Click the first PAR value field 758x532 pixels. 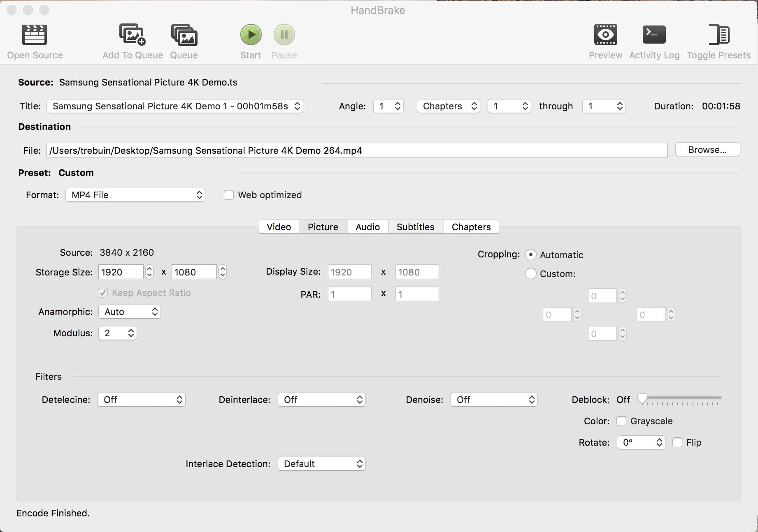(x=350, y=294)
